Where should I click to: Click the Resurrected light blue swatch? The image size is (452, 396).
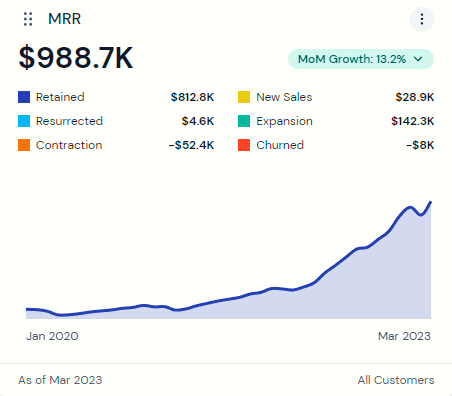point(24,121)
